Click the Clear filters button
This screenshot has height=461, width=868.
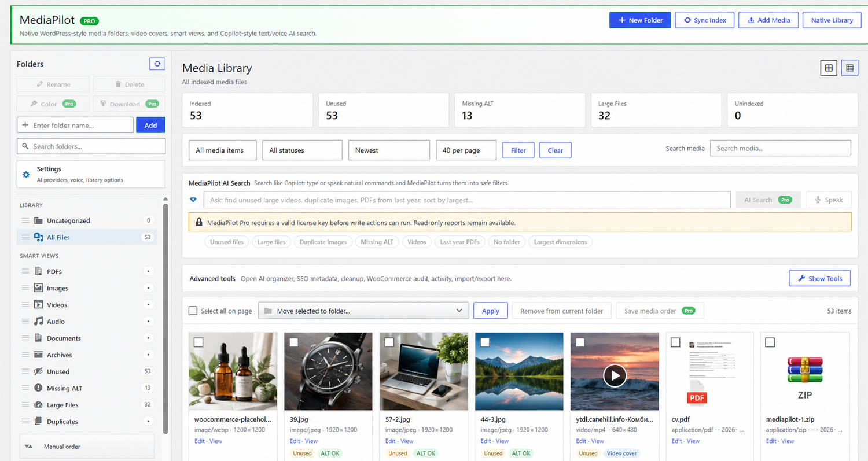(555, 150)
